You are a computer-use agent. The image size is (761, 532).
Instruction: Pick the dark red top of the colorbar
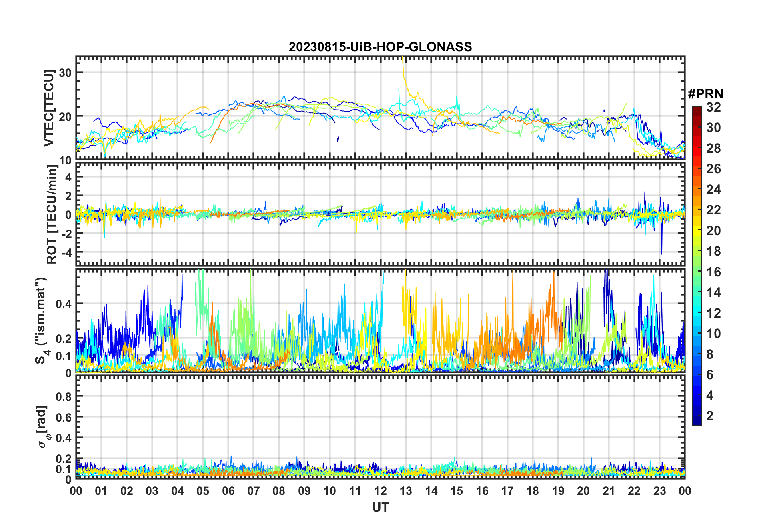coord(697,109)
